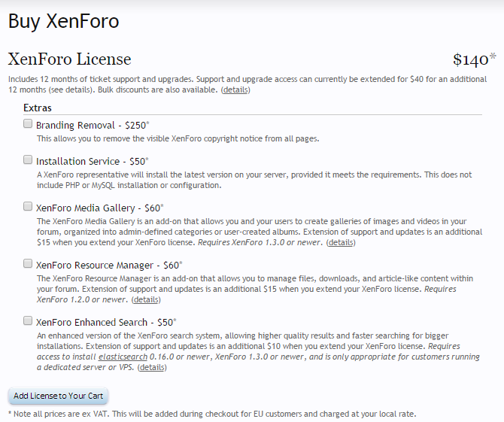Click the Extras section header

pos(38,108)
